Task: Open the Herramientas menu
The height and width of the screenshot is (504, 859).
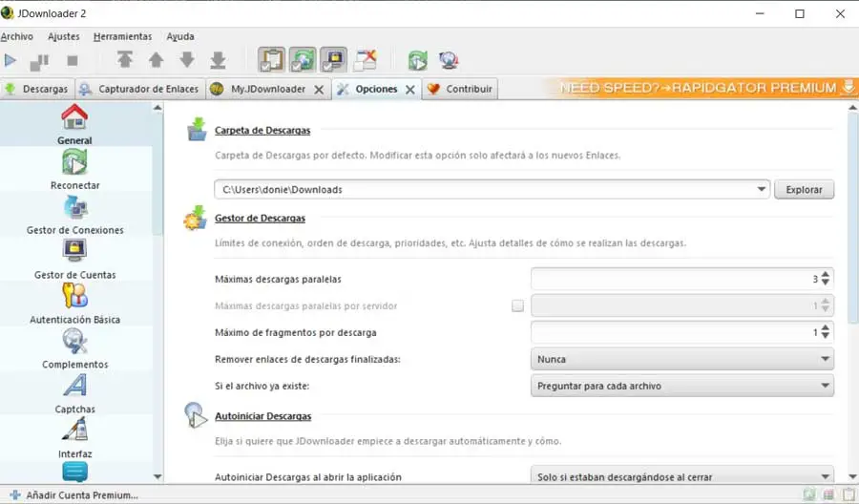Action: pos(123,36)
